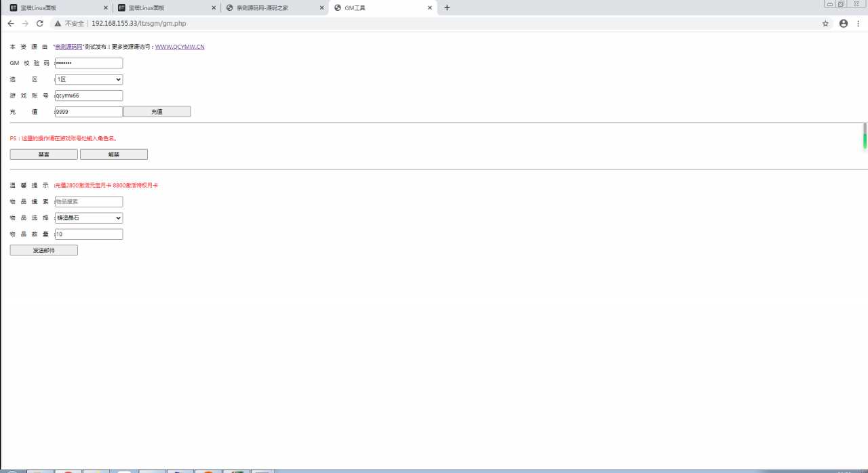Open the WWW.QCYMW.CN link
This screenshot has height=473, width=868.
tap(180, 47)
